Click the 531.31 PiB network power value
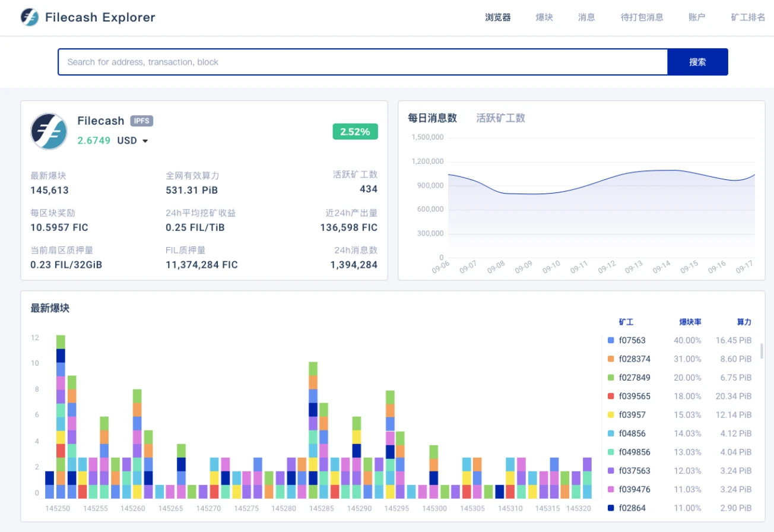The height and width of the screenshot is (532, 774). (192, 191)
